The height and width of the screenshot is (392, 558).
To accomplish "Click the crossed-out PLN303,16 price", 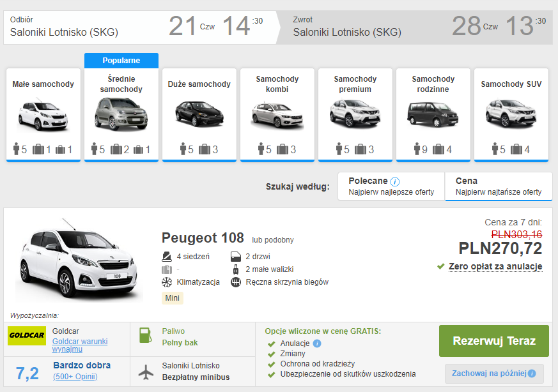I will click(516, 234).
